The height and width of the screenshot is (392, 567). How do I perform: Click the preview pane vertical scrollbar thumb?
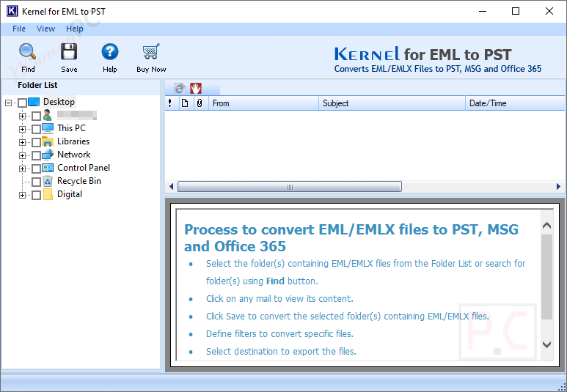[546, 277]
